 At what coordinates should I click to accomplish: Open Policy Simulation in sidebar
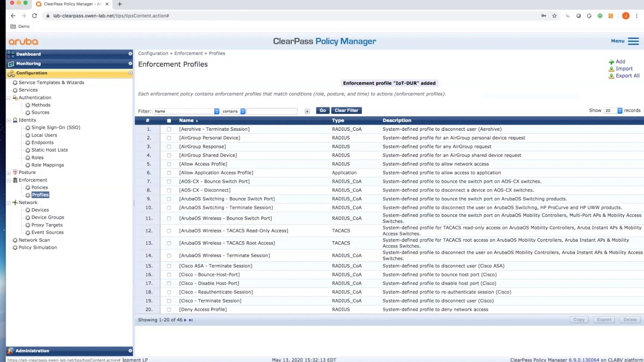38,247
